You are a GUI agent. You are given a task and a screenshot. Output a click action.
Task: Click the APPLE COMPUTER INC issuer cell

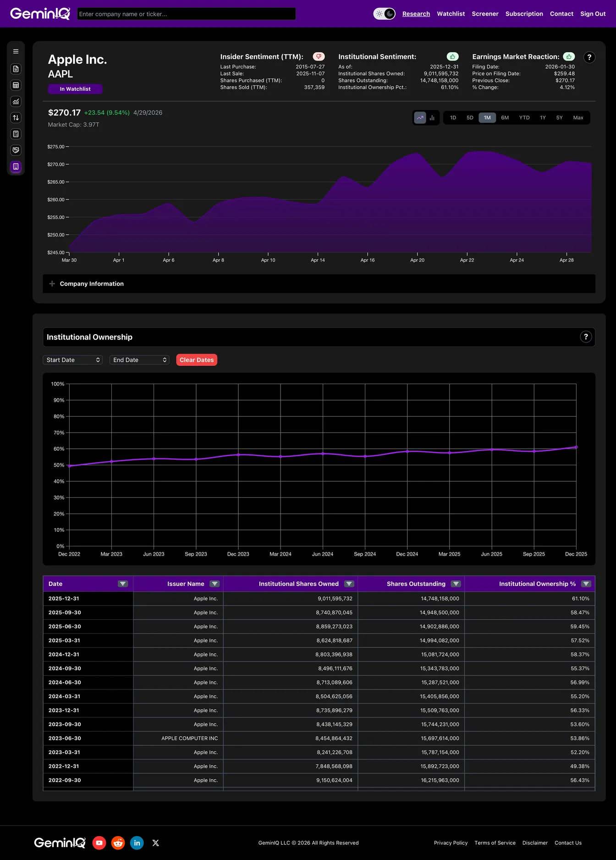178,738
